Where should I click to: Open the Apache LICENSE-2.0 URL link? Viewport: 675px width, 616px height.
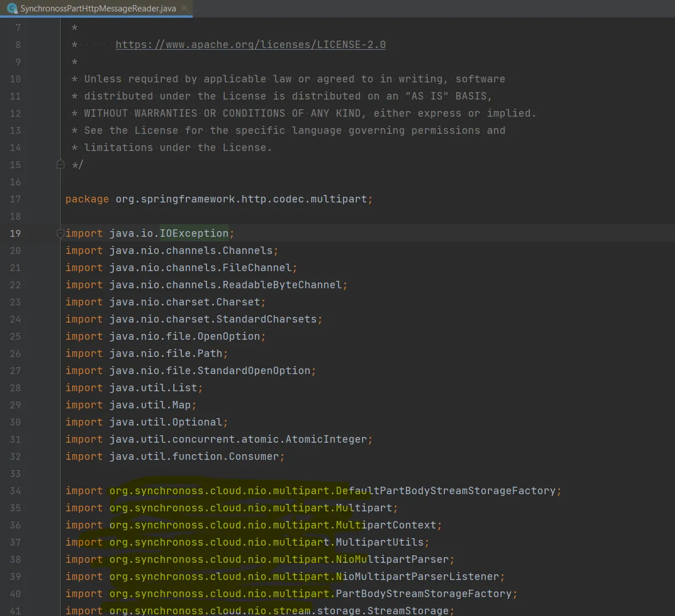pos(251,45)
